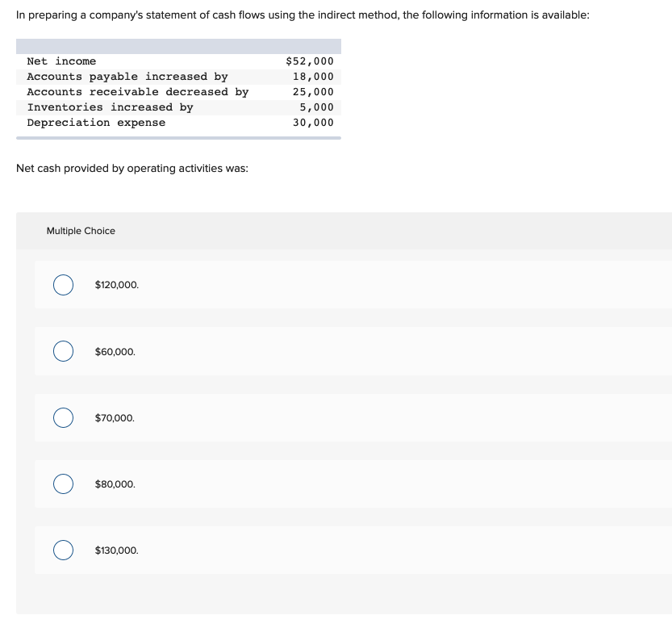Viewport: 672px width, 628px height.
Task: Select the radio button for $60,000
Action: point(63,351)
